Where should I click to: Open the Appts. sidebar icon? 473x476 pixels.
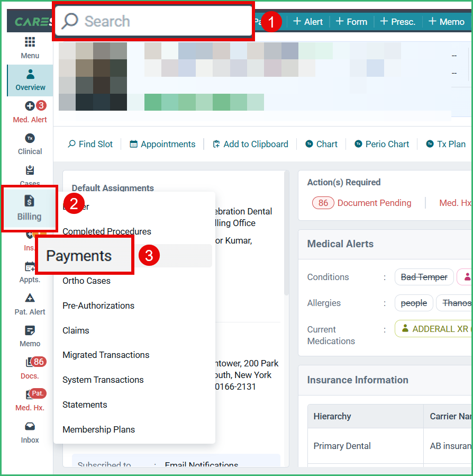[30, 273]
